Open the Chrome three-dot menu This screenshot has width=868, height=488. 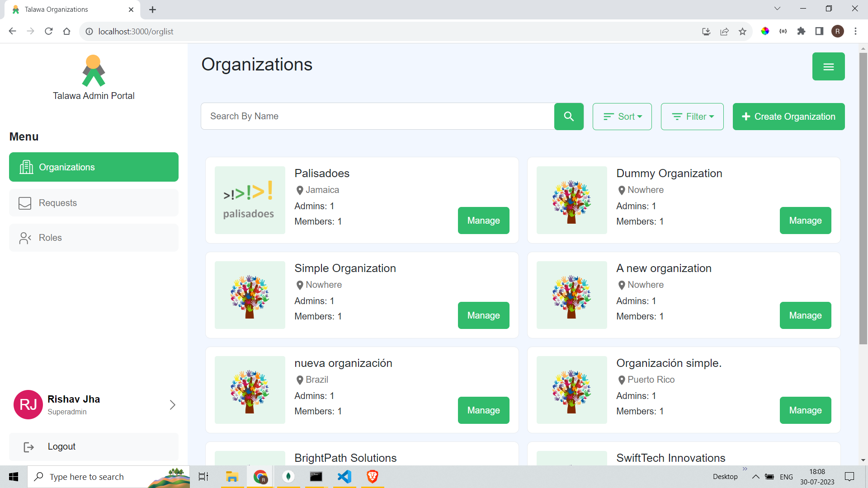click(x=855, y=31)
